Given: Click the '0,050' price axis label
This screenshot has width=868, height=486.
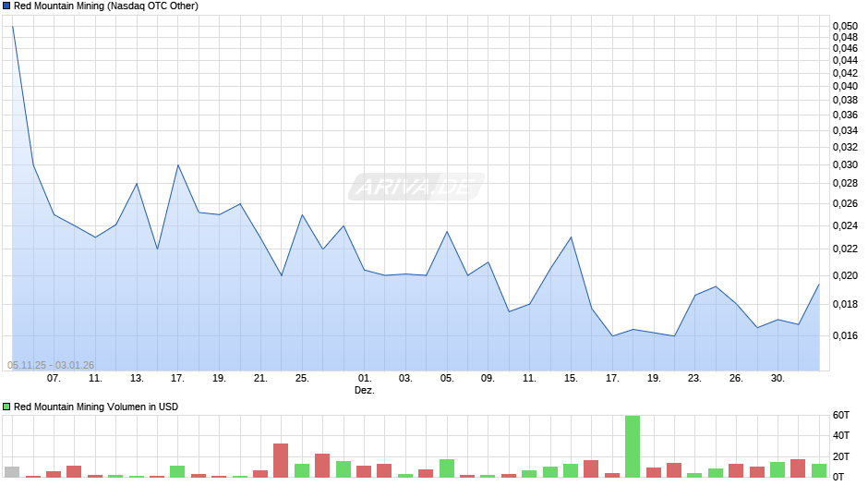Looking at the screenshot, I should tap(845, 26).
